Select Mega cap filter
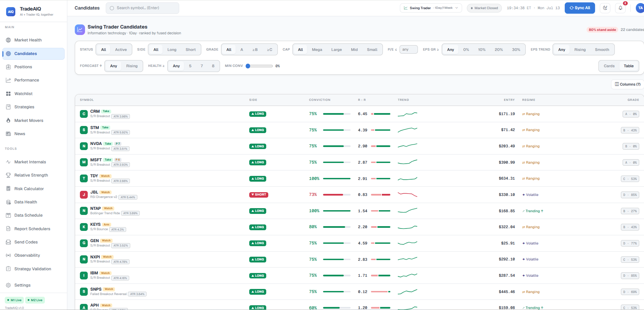The image size is (644, 310). point(317,50)
